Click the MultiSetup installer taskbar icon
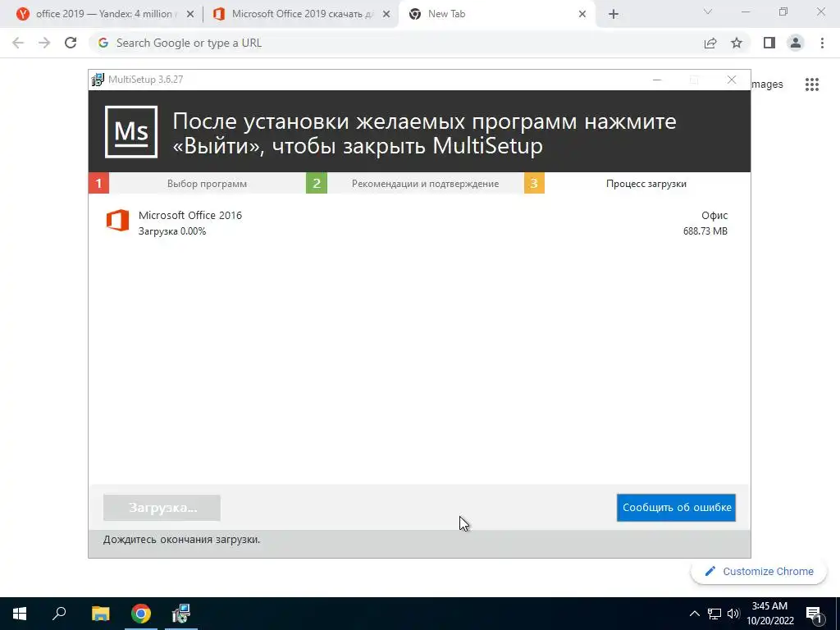This screenshot has height=630, width=840. [x=181, y=614]
